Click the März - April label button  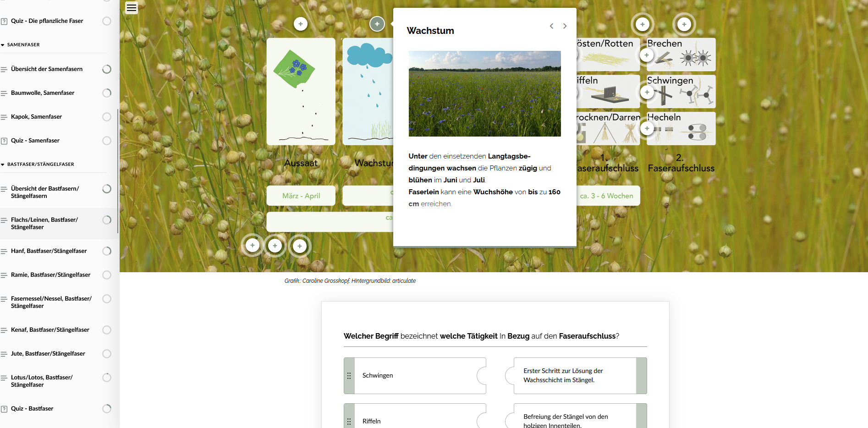(x=301, y=196)
